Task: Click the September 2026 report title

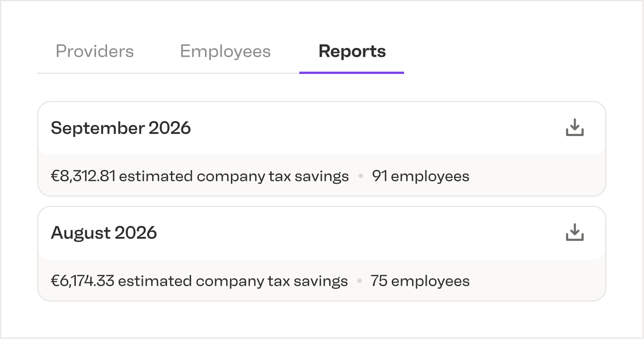Action: pyautogui.click(x=121, y=128)
